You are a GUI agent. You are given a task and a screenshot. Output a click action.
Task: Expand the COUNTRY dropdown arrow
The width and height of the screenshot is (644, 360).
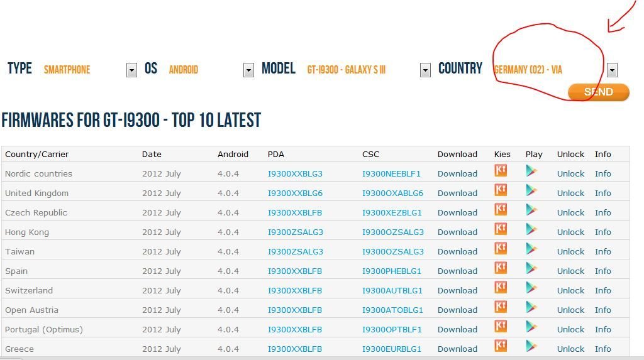(612, 70)
